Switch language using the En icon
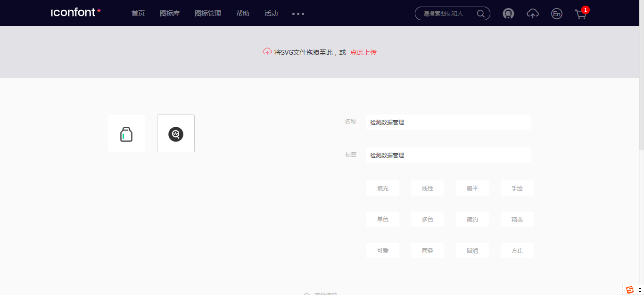Screen dimensions: 644x295 [x=557, y=14]
